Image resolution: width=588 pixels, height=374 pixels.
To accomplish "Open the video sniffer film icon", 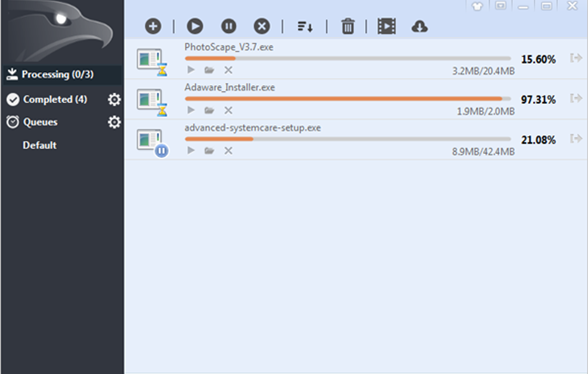I will [387, 26].
